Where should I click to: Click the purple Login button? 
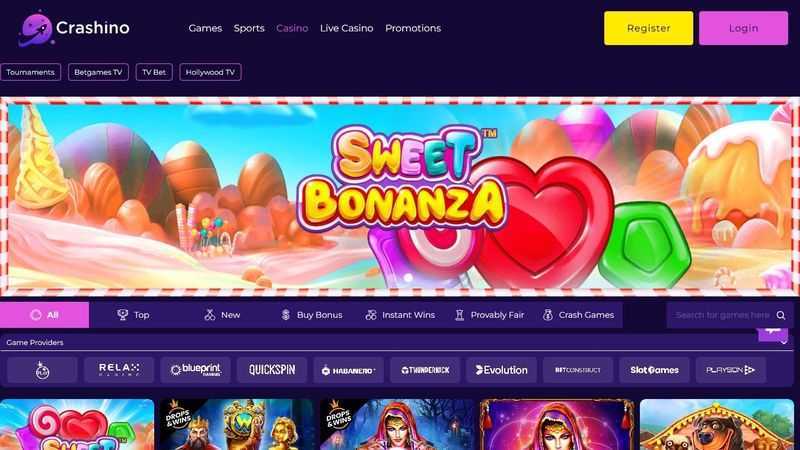point(743,28)
